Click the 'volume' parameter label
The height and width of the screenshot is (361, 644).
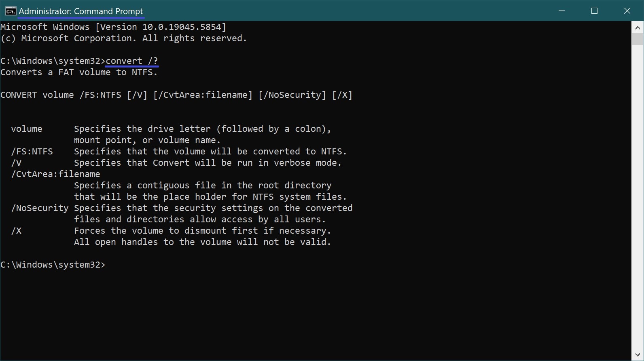pos(27,129)
